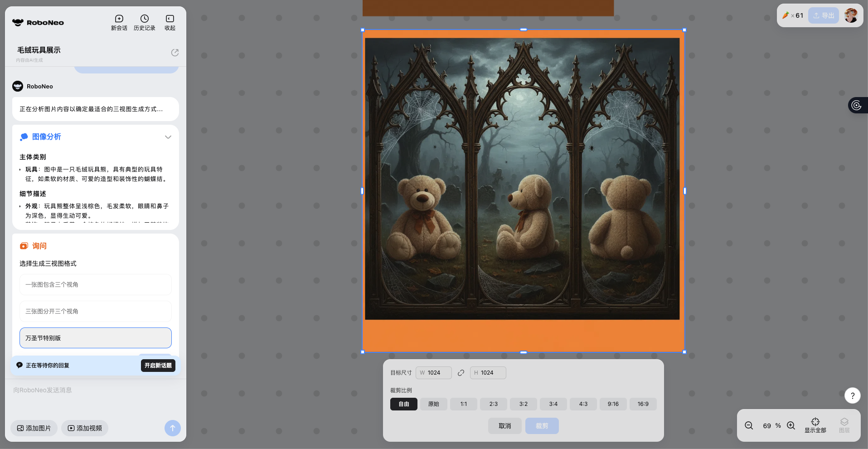Click the zoom in magnifier icon
The width and height of the screenshot is (868, 449).
pyautogui.click(x=791, y=425)
